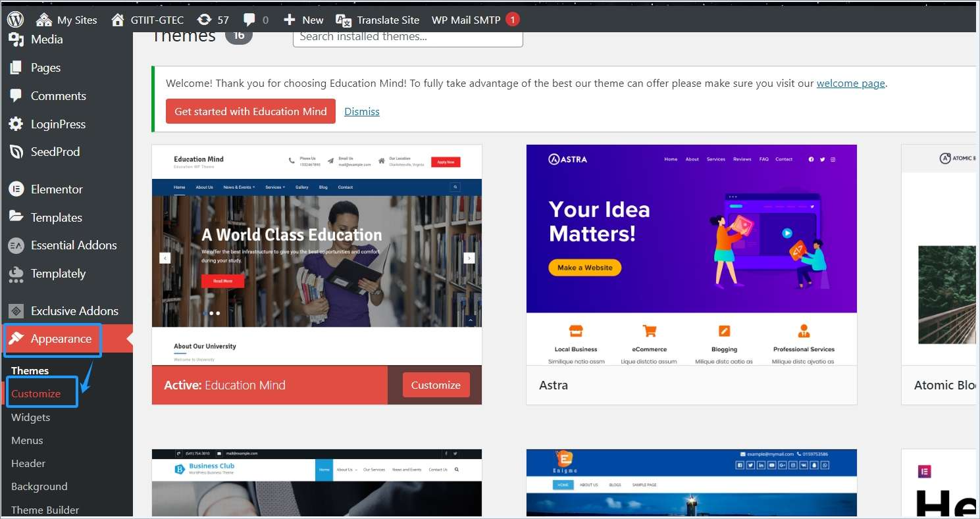The height and width of the screenshot is (519, 980).
Task: Click the Astra theme name label
Action: coord(554,385)
